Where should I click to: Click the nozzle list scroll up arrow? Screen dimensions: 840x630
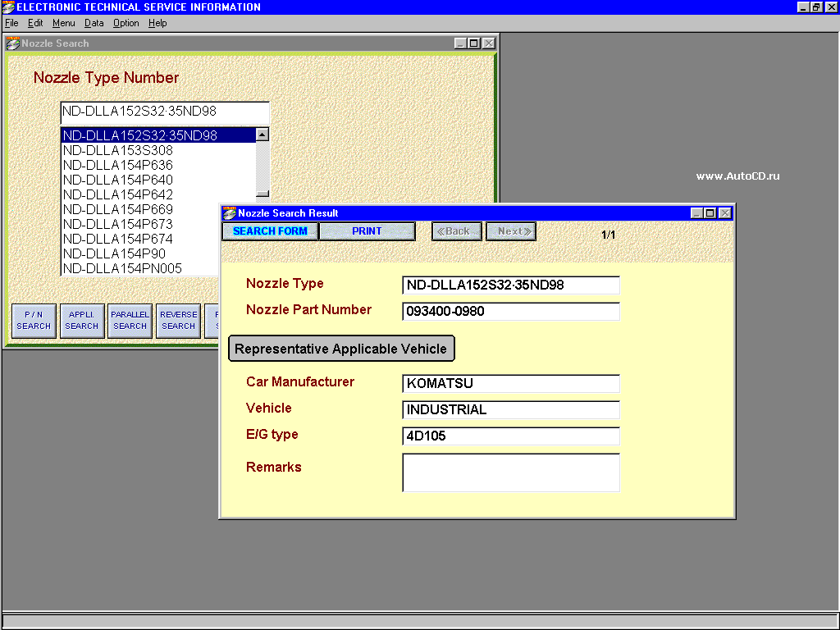[262, 135]
